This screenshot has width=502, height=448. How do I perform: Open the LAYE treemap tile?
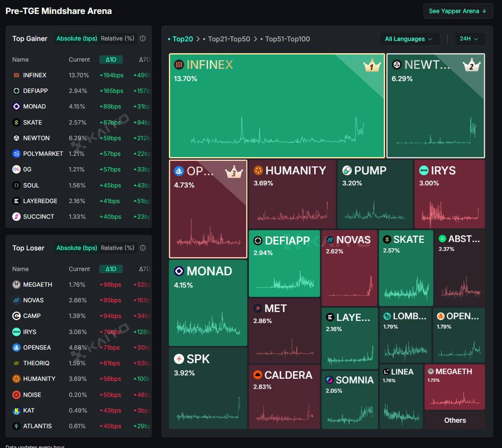click(x=350, y=339)
